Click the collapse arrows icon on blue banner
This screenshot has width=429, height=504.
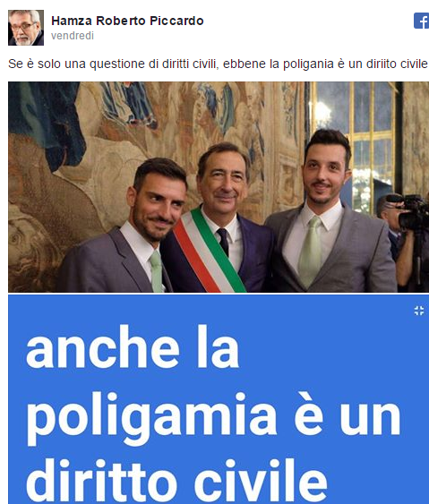coord(419,311)
